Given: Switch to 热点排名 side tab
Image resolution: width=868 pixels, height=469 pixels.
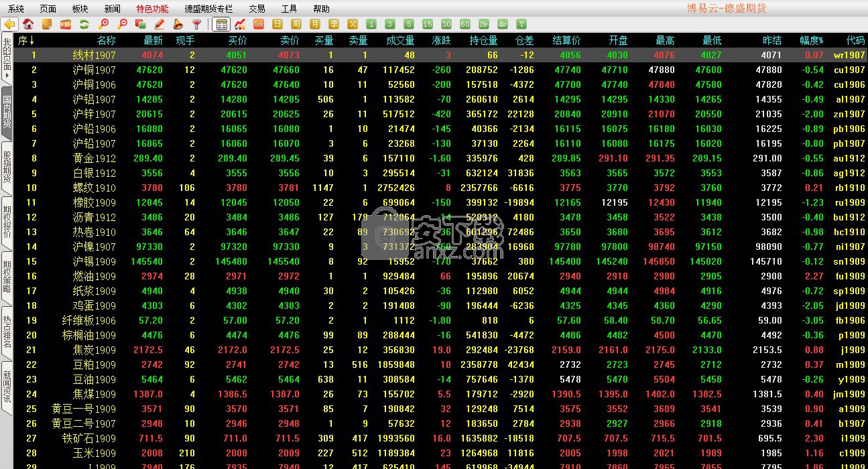Looking at the screenshot, I should (x=7, y=332).
